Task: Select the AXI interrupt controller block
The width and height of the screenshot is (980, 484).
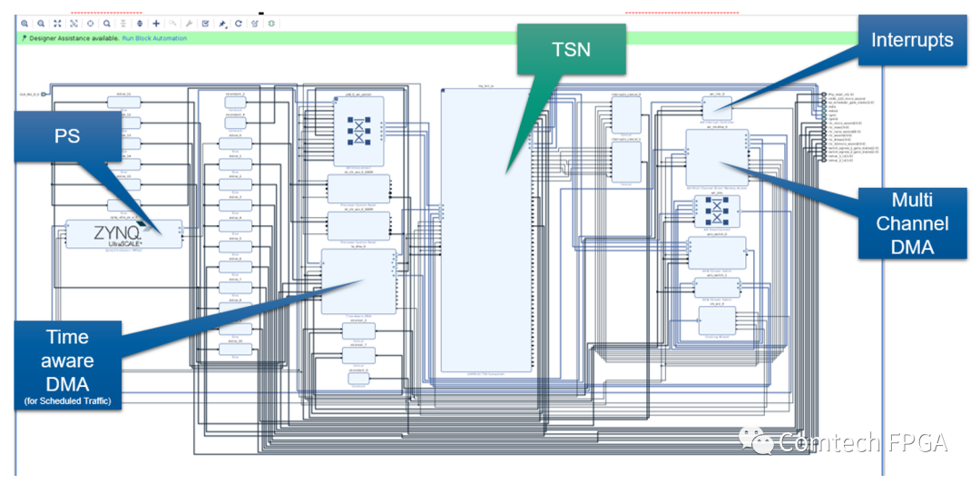Action: pos(715,109)
